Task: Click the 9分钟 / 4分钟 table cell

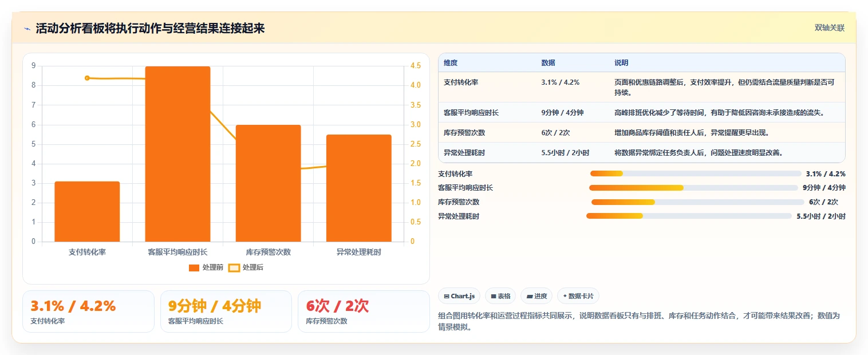Action: click(x=562, y=112)
